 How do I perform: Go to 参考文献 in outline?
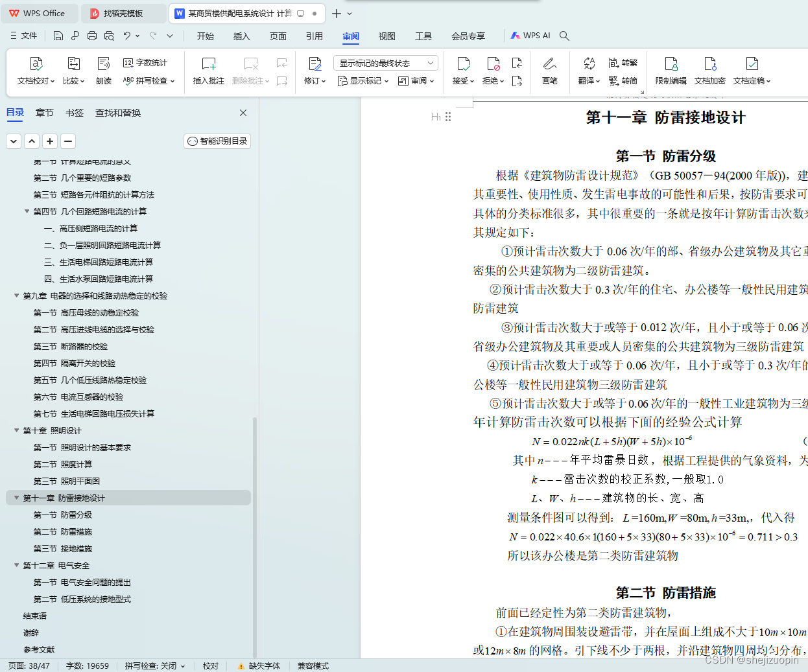click(39, 649)
